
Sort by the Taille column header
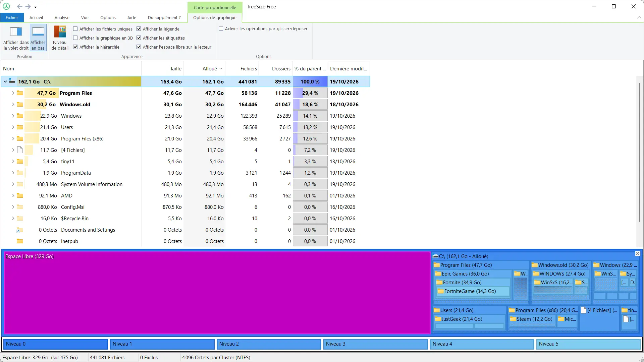point(163,68)
